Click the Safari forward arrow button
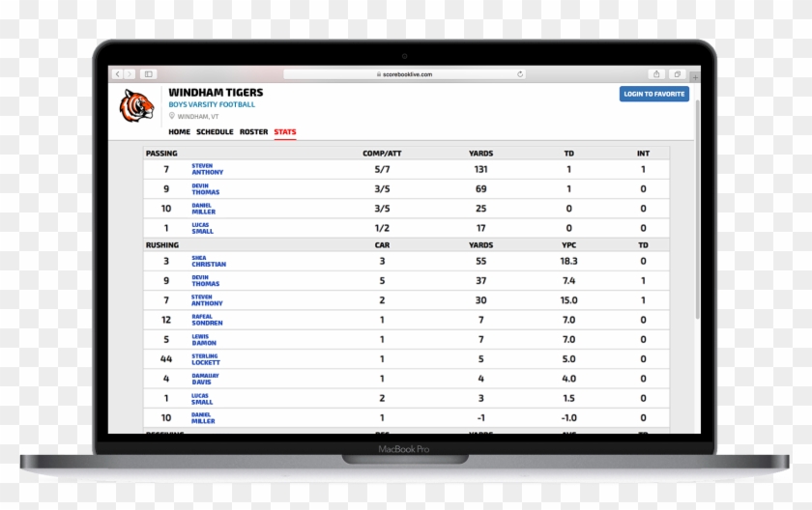This screenshot has width=812, height=510. 129,74
